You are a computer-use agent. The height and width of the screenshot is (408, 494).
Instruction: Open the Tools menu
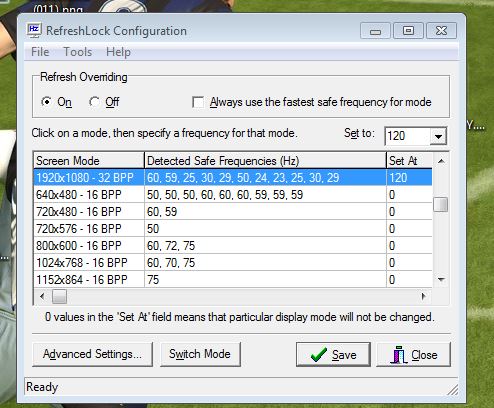pos(78,52)
